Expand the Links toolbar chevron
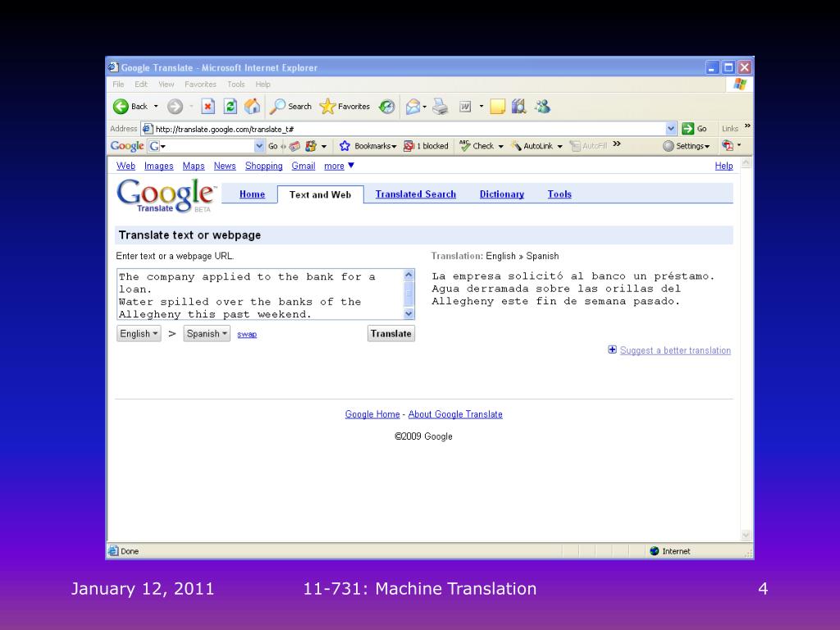The image size is (840, 630). 747,126
